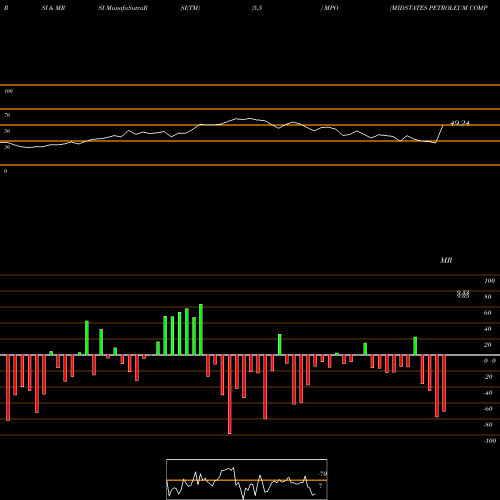
Task: Click the 'MIDSTATES PETROLEUM COMP' title text
Action: (439, 8)
